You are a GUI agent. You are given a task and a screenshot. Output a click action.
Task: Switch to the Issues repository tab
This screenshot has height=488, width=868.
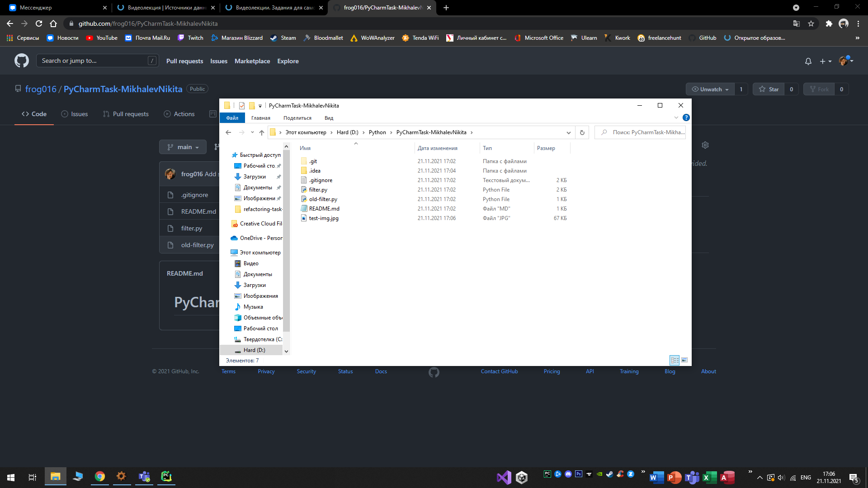click(x=75, y=114)
